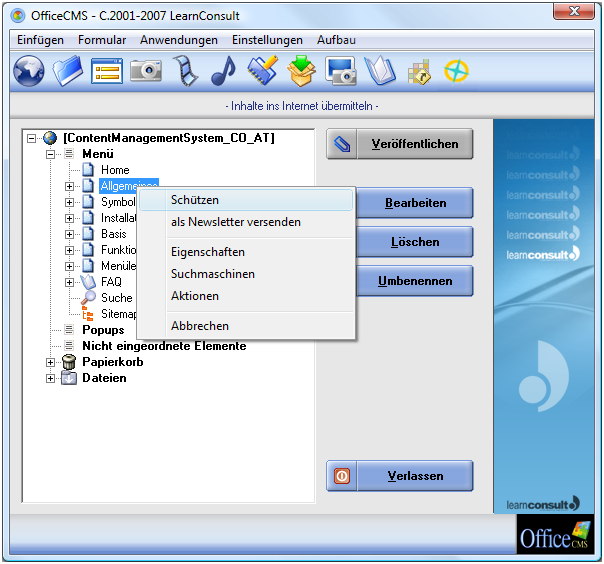Click the film strip video icon

pos(185,71)
